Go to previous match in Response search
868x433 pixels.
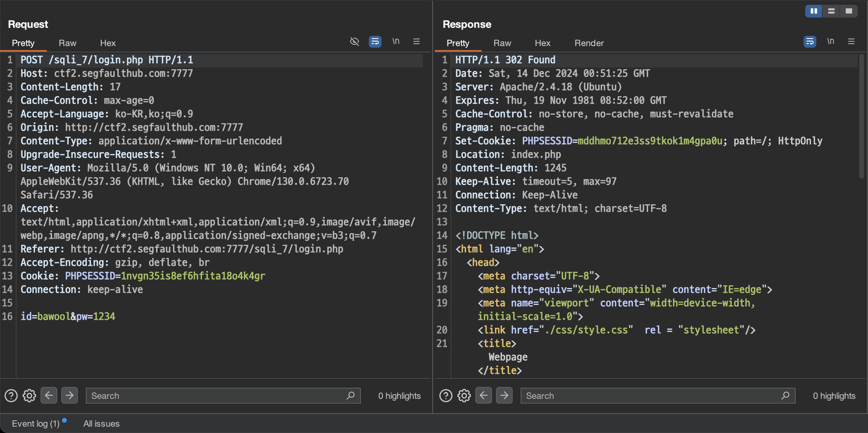tap(484, 395)
